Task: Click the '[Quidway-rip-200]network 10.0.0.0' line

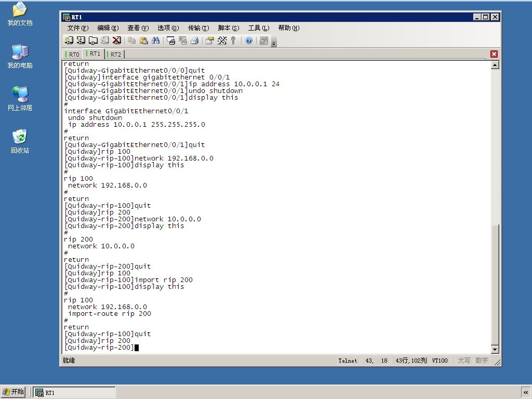Action: point(132,219)
